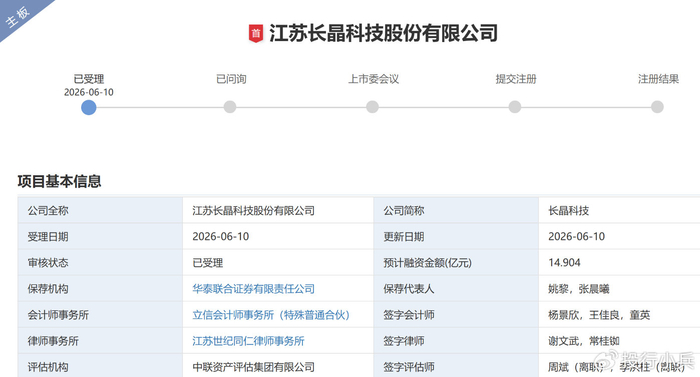Image resolution: width=700 pixels, height=377 pixels.
Task: Click the 受理日期 header cell
Action: coord(100,236)
